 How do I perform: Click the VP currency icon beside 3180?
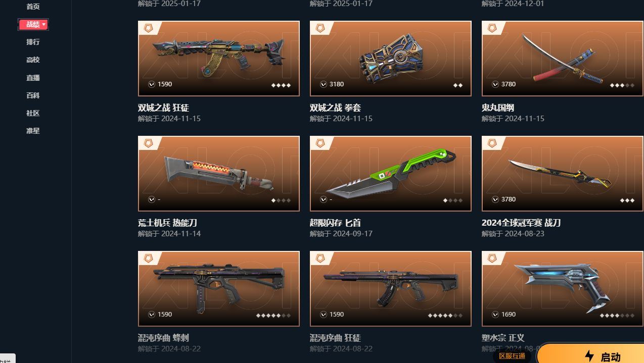[324, 84]
